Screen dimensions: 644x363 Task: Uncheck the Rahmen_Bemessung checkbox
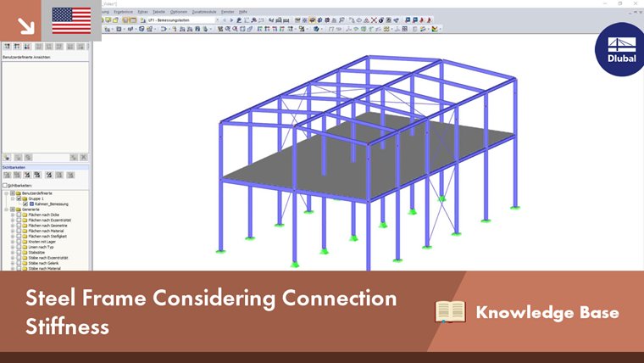tap(25, 204)
